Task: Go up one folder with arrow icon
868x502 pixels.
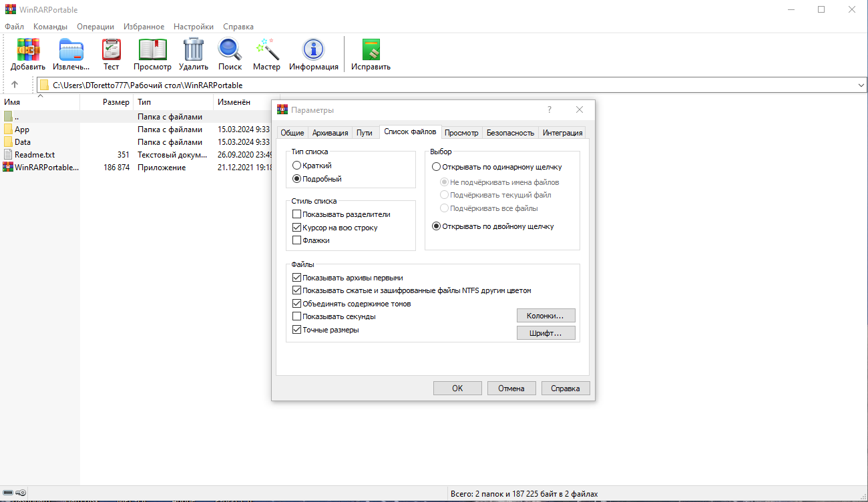Action: [x=15, y=85]
